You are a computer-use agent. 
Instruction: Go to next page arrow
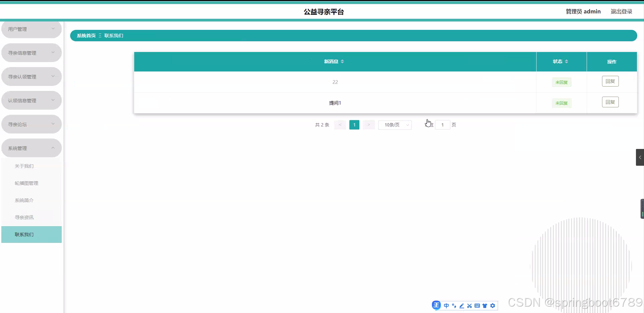tap(368, 125)
